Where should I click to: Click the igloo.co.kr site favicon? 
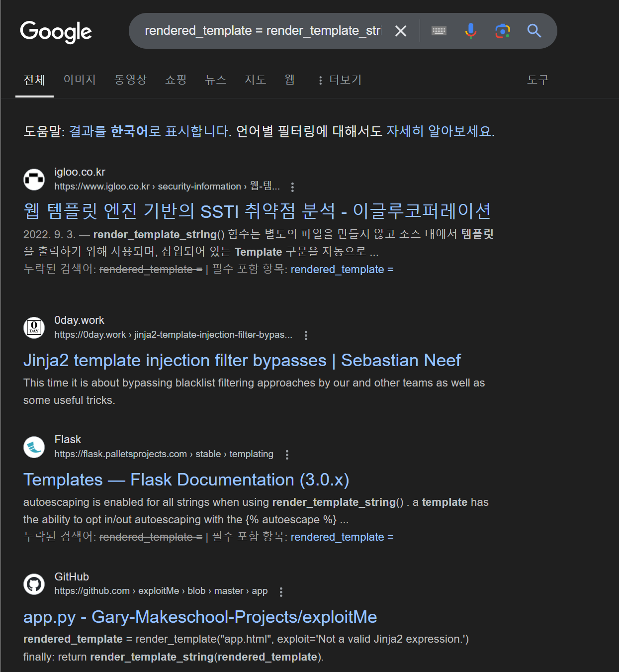[34, 179]
